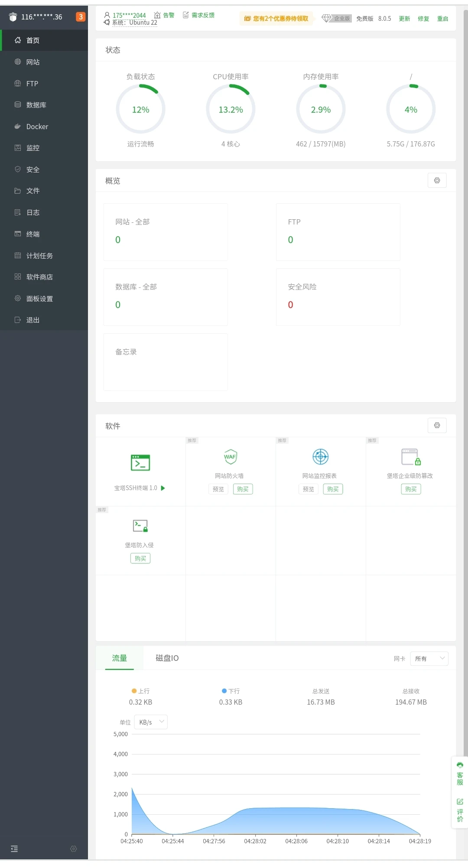Open the FTP sidebar menu item

click(44, 83)
